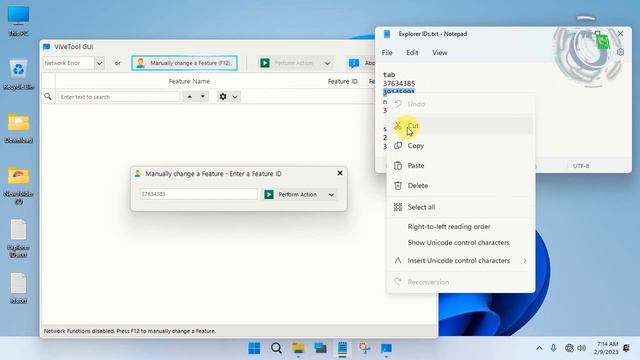Click the search next down arrow
640x360 pixels.
(x=202, y=97)
